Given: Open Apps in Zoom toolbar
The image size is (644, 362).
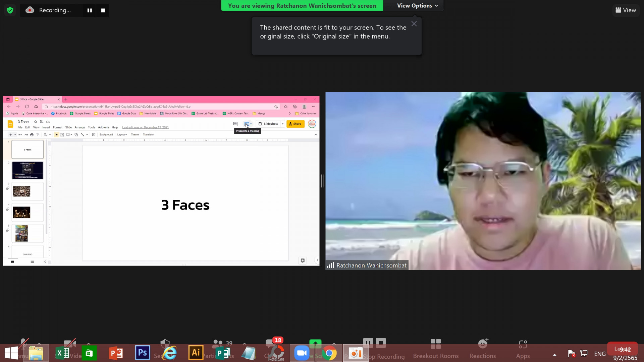Looking at the screenshot, I should point(523,349).
